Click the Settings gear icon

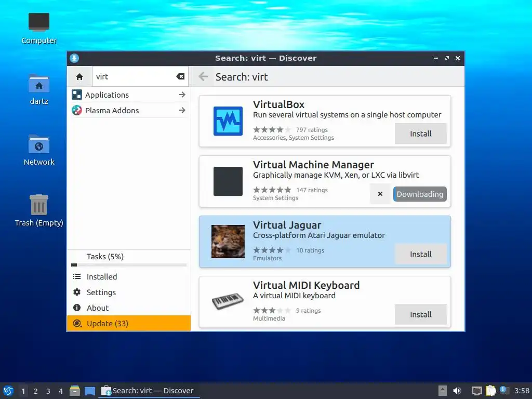[x=77, y=292]
